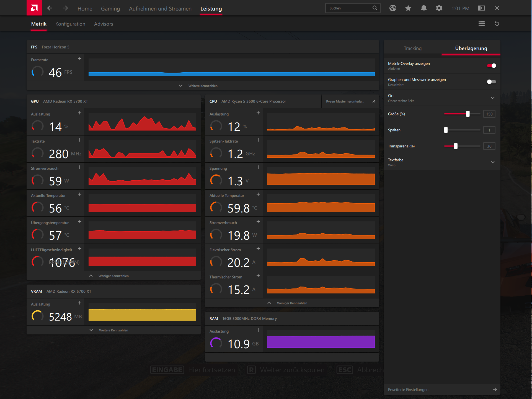Reset metrics with the undo icon
The height and width of the screenshot is (399, 532).
click(x=497, y=24)
